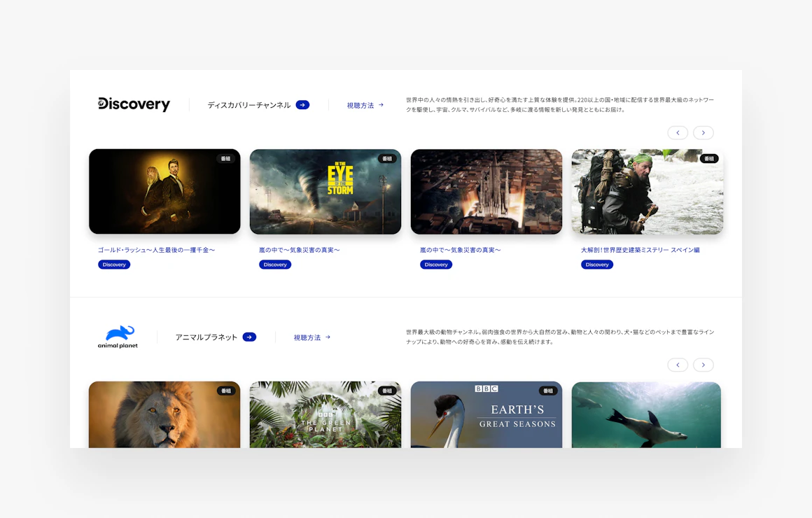Show next shows in the Discovery carousel

tap(703, 132)
